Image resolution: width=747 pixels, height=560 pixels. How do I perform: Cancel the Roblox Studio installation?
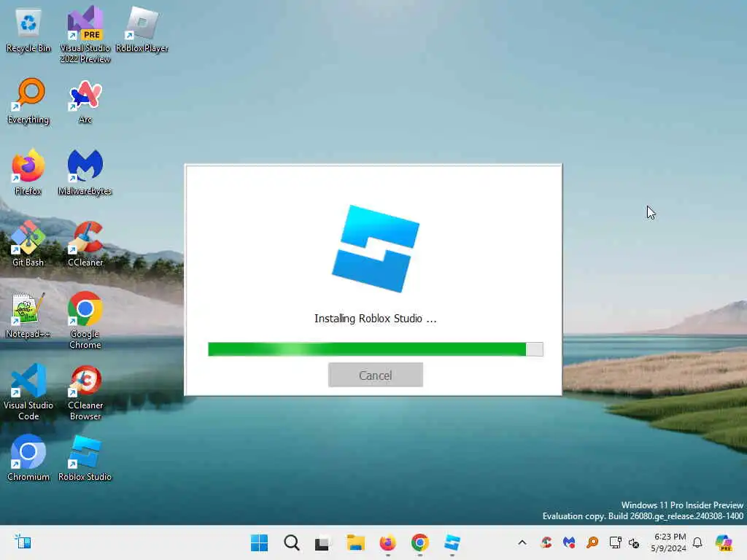tap(376, 375)
